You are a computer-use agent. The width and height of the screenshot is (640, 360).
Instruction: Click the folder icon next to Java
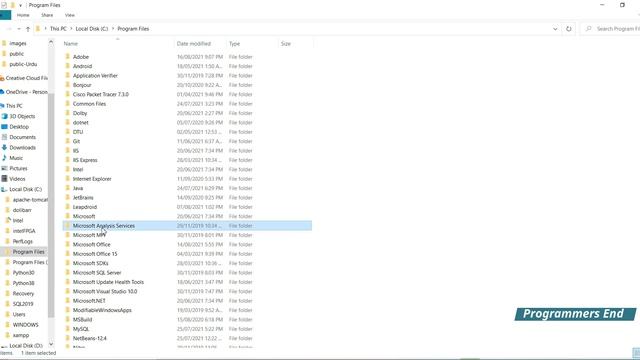68,188
